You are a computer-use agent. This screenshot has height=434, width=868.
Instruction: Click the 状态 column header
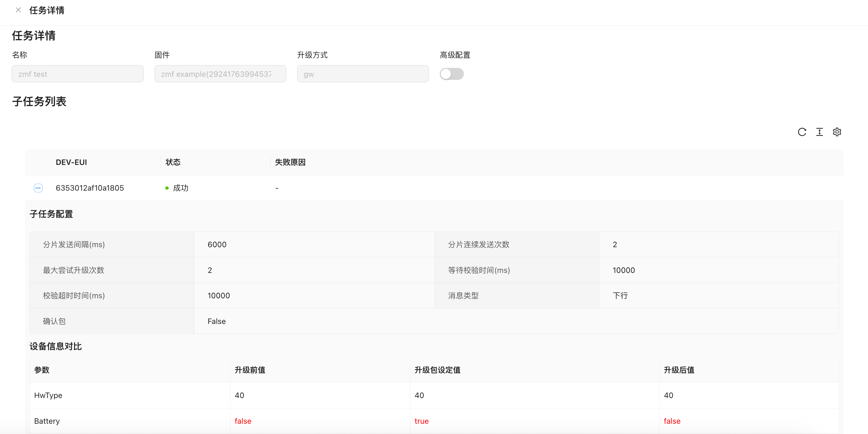[173, 162]
